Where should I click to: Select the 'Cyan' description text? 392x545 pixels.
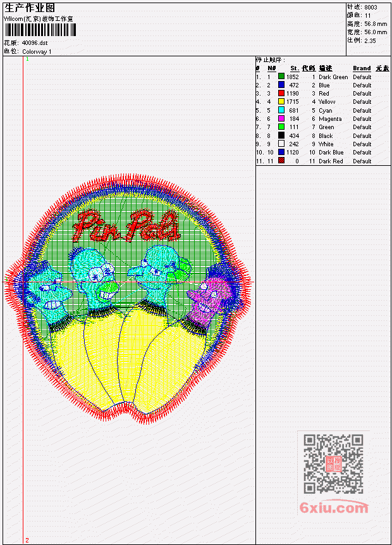(x=326, y=111)
